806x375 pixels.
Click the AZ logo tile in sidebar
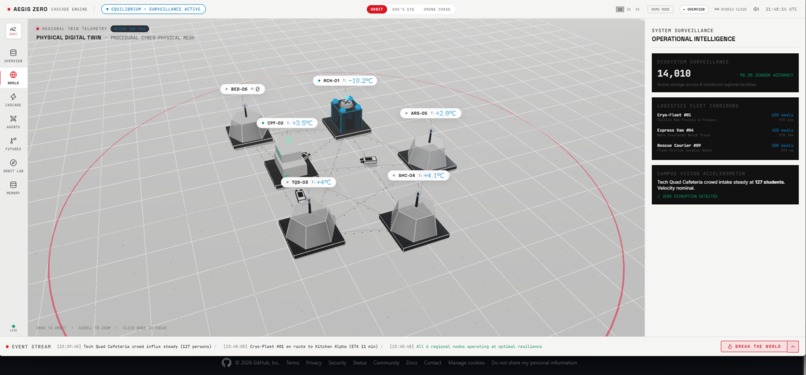pos(13,31)
